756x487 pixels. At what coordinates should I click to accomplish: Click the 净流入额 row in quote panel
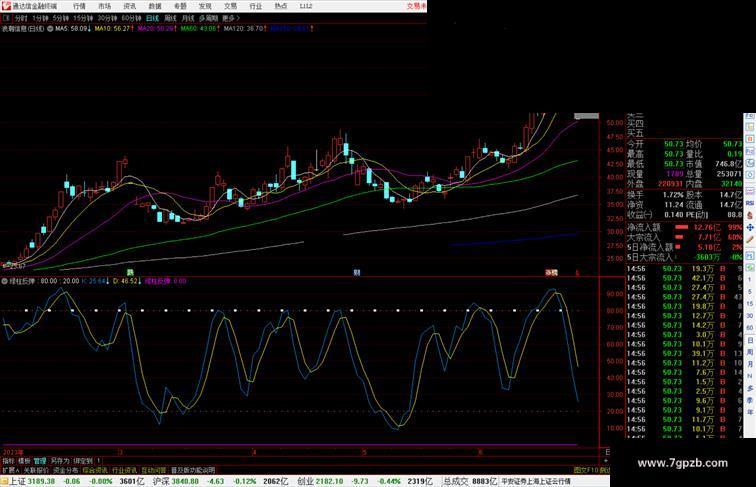tap(684, 227)
